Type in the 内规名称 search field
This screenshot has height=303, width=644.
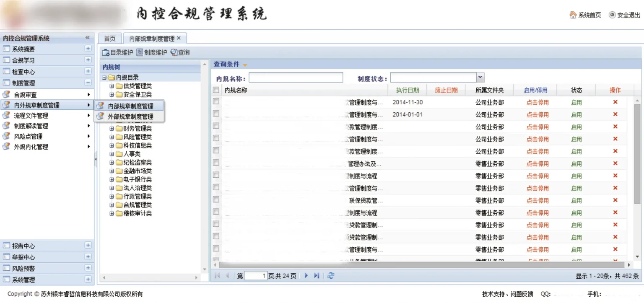pyautogui.click(x=296, y=78)
